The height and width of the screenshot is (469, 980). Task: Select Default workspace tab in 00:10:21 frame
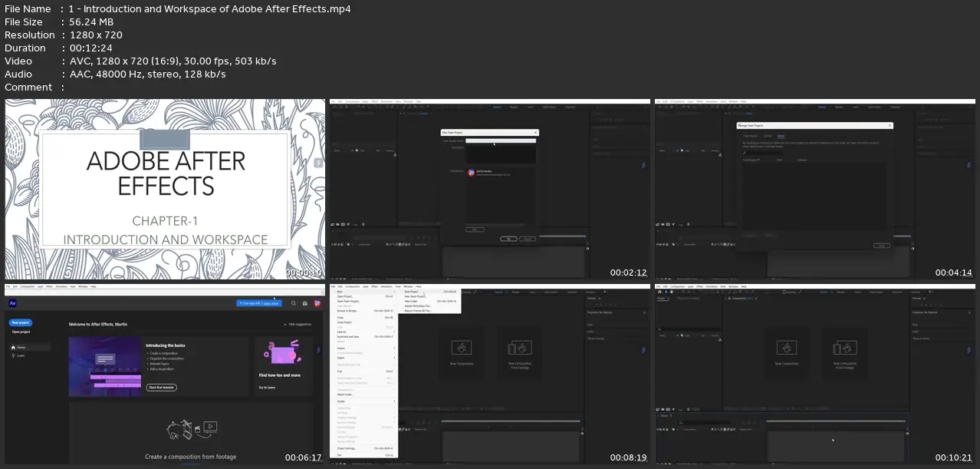pyautogui.click(x=824, y=292)
